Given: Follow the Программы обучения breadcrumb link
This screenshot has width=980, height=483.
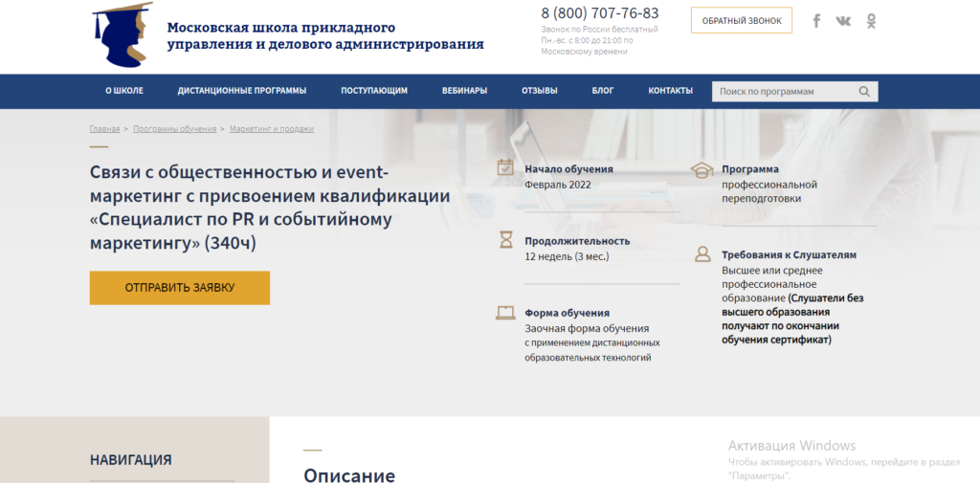Looking at the screenshot, I should coord(174,128).
